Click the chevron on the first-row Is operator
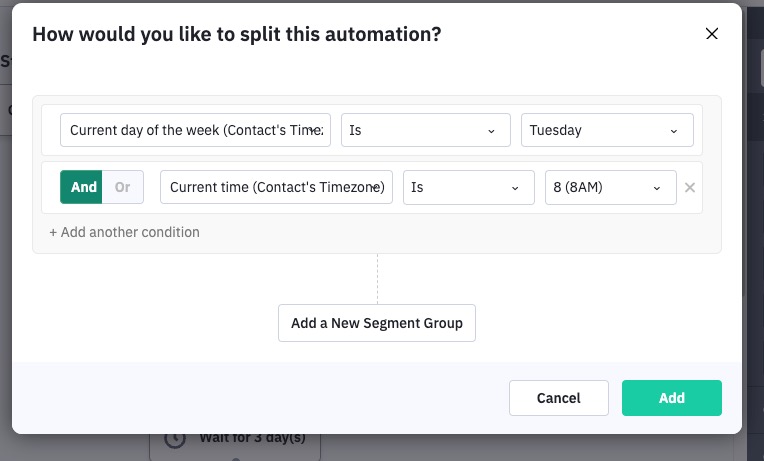Viewport: 764px width, 461px height. [492, 131]
